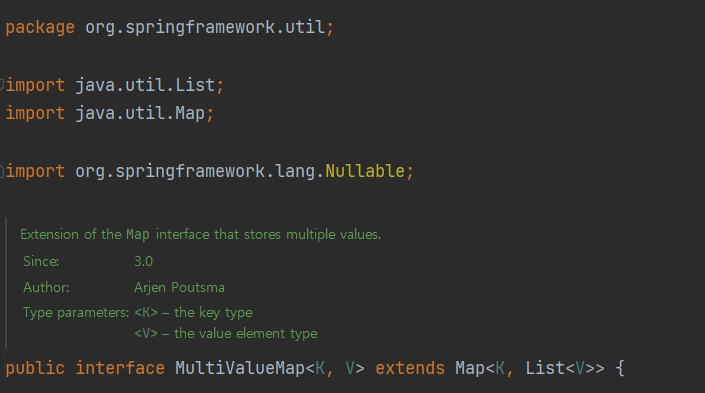Click the 'import' keyword before java.util.Map

(35, 113)
